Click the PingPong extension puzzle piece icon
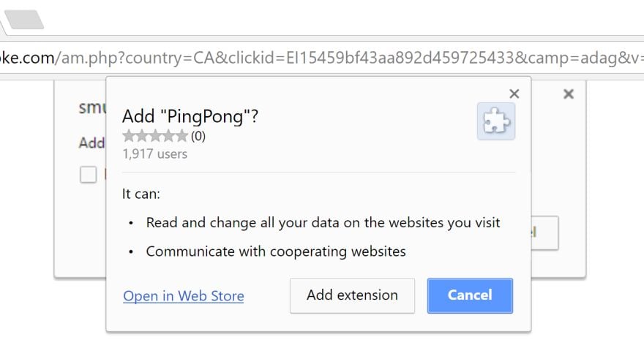This screenshot has height=356, width=644. pyautogui.click(x=495, y=121)
